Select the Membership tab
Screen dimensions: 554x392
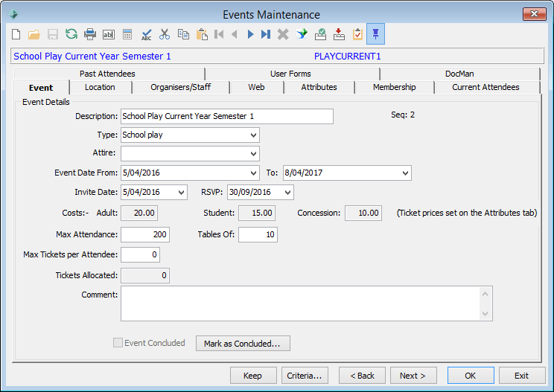click(395, 87)
